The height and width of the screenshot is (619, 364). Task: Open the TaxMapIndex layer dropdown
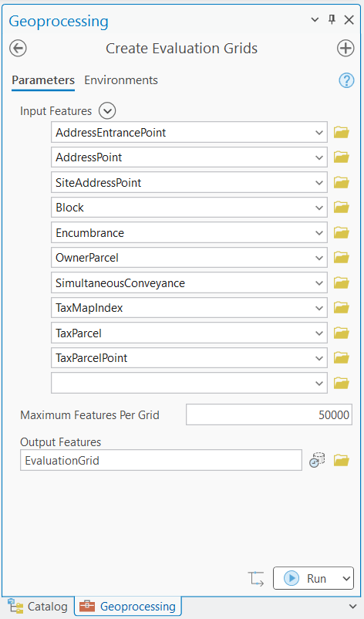coord(319,308)
